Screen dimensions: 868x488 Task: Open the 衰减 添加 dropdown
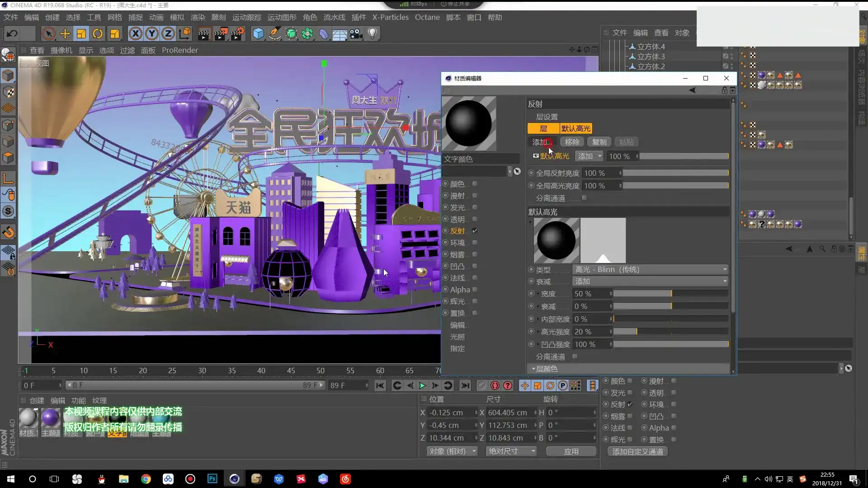click(x=650, y=281)
